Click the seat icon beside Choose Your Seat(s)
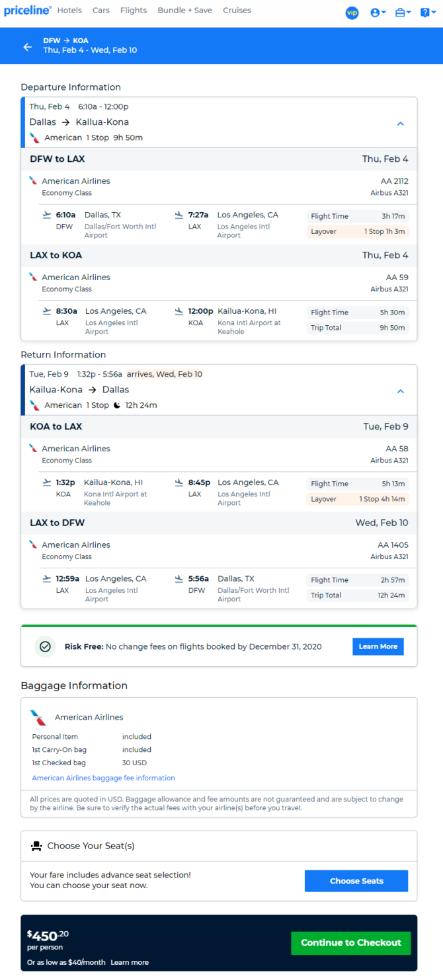 [36, 846]
